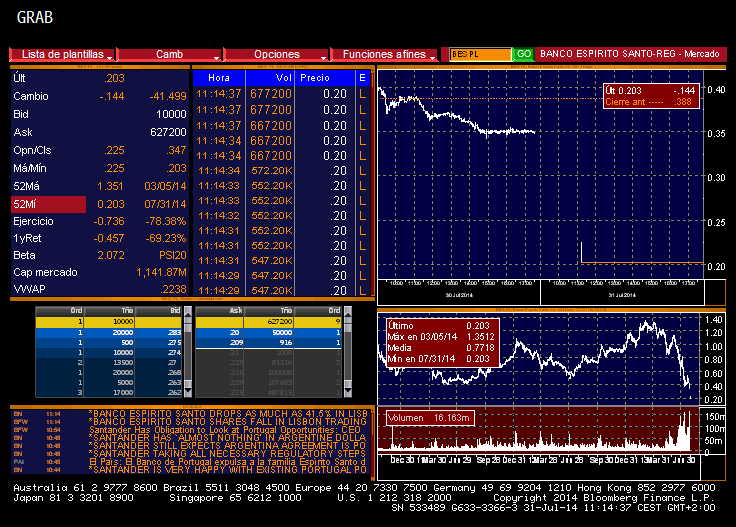
Task: Click the ask table Ask column header
Action: click(220, 311)
